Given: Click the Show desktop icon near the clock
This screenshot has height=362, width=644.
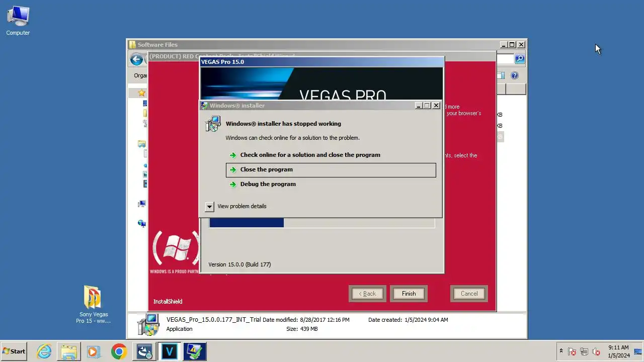Looking at the screenshot, I should [639, 351].
